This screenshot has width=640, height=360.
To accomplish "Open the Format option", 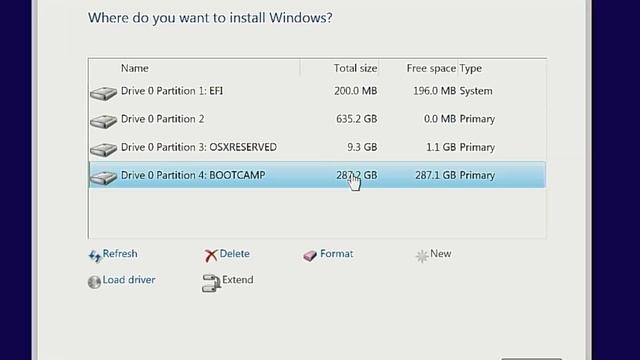I will [337, 253].
